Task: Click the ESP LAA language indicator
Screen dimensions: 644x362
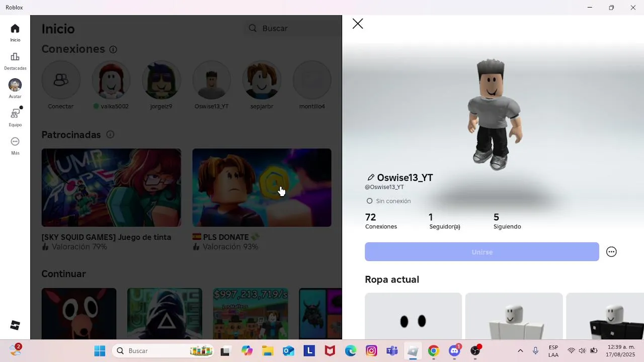Action: 553,351
